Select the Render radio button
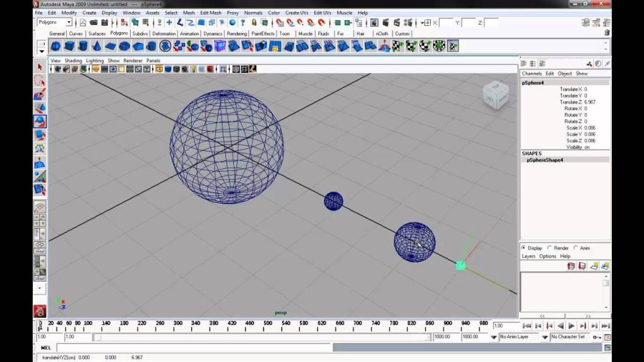The image size is (644, 362). pos(550,248)
